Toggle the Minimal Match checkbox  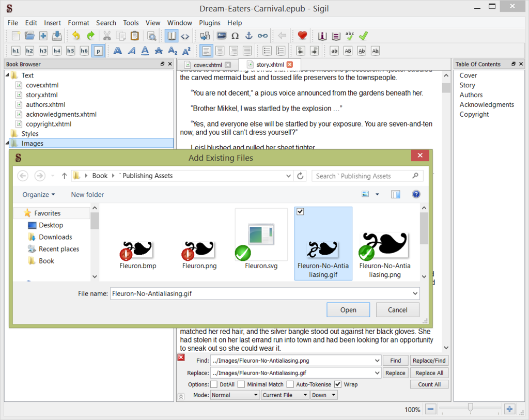[241, 384]
